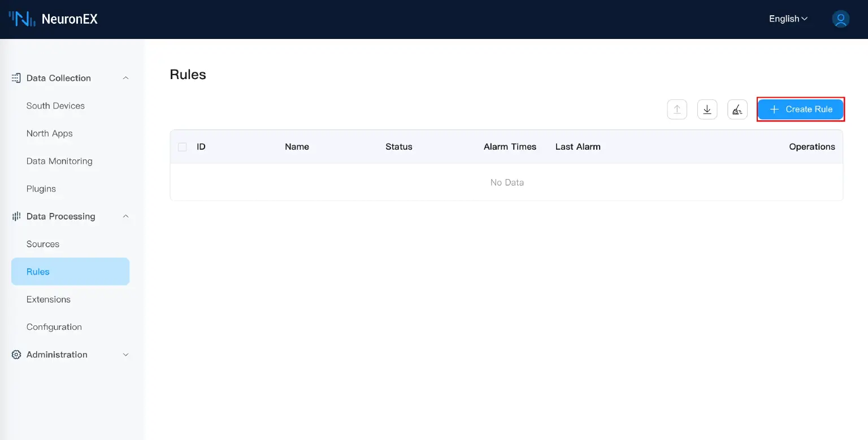
Task: Click the upload/export rules icon
Action: (677, 110)
